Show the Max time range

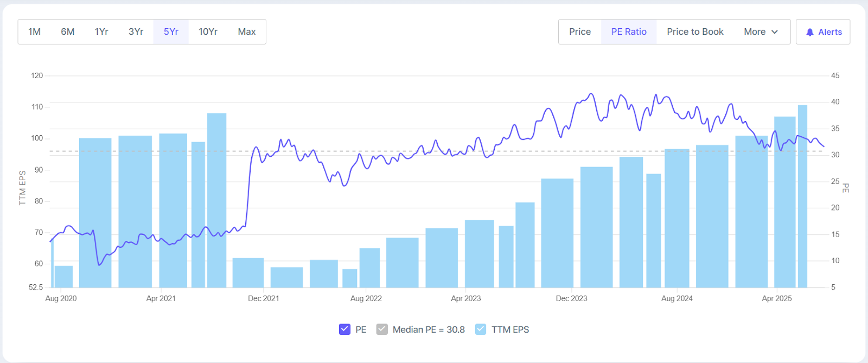(x=246, y=31)
